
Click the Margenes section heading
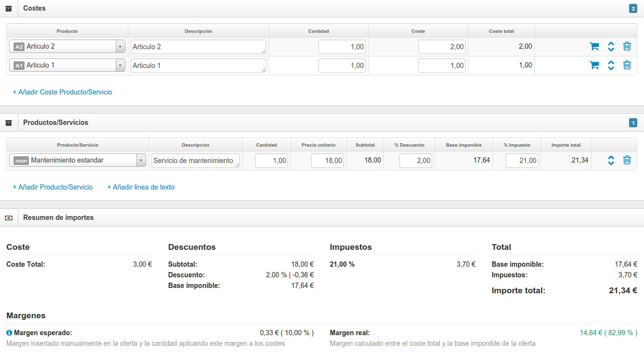(26, 316)
